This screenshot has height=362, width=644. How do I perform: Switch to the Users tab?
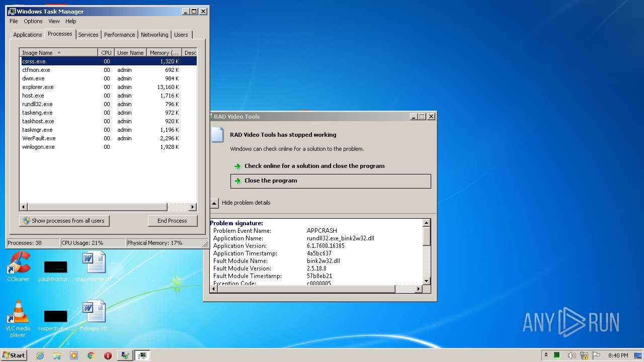181,35
